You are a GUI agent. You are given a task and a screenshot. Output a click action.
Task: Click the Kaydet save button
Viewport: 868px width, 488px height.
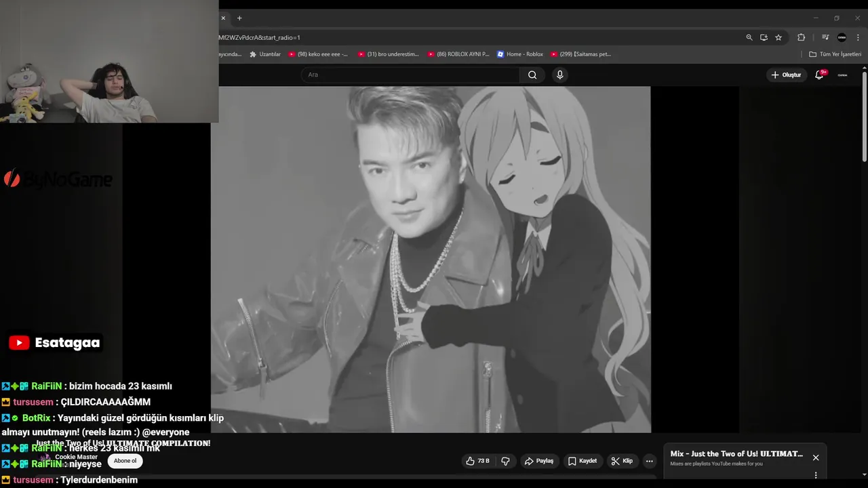[x=583, y=461]
